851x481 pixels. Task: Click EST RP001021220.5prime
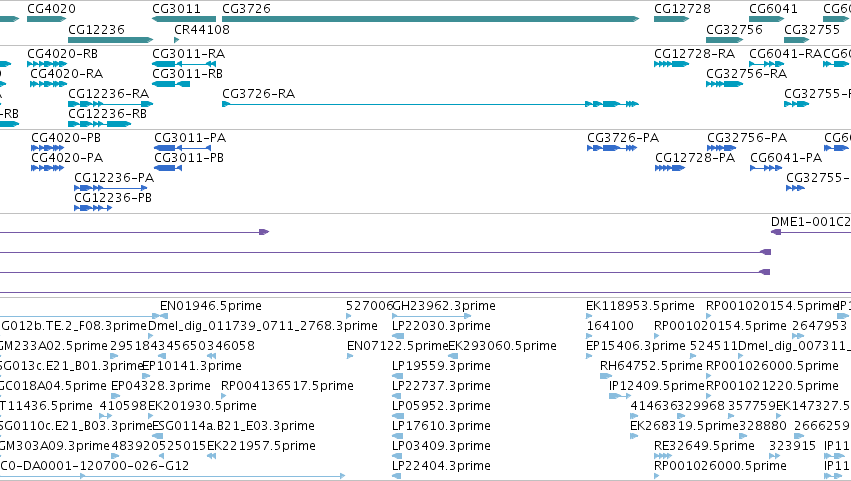click(772, 386)
